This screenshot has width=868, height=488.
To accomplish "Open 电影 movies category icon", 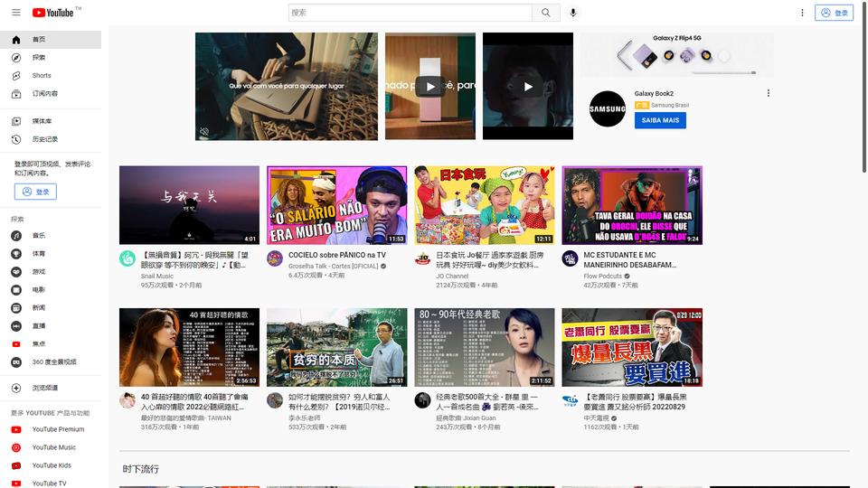I will click(16, 290).
